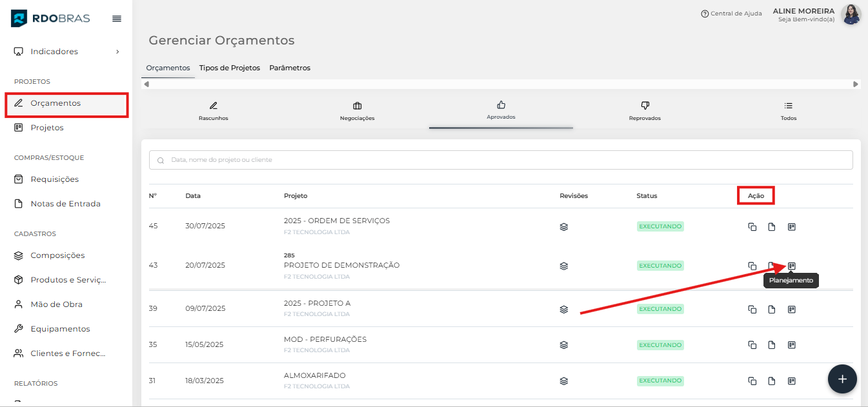868x407 pixels.
Task: Collapse sidebar with hamburger menu icon
Action: tap(117, 19)
